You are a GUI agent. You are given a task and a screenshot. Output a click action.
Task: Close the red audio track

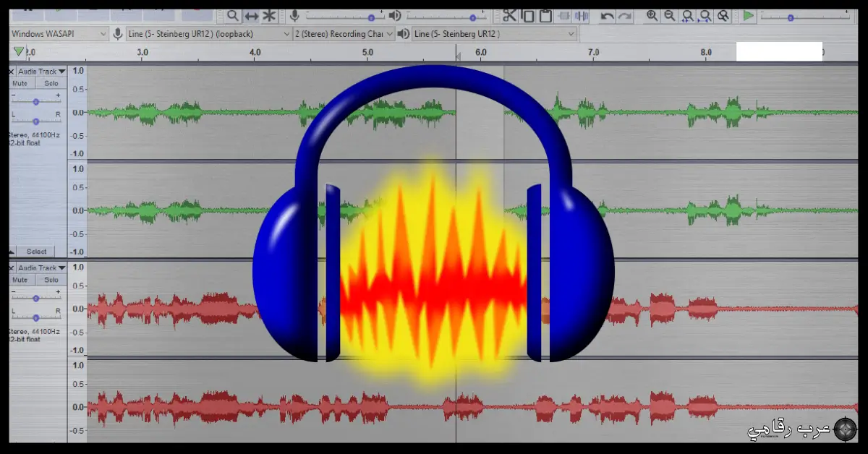tap(12, 268)
